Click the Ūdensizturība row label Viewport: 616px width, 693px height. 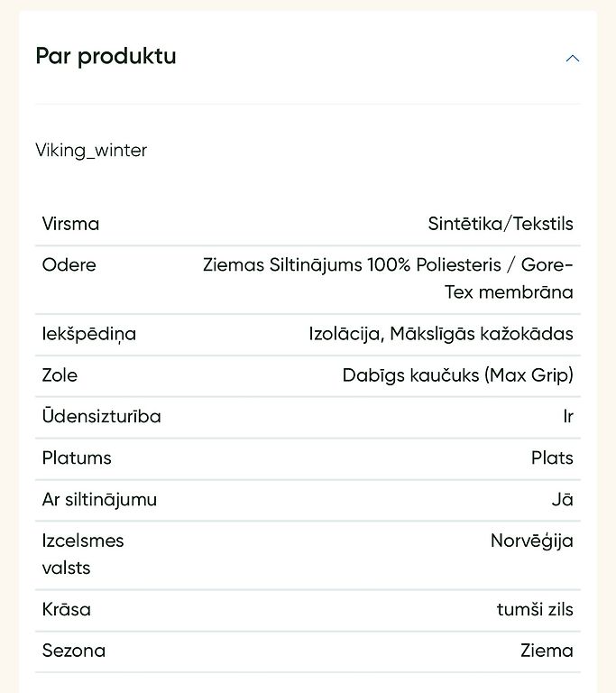click(x=102, y=416)
